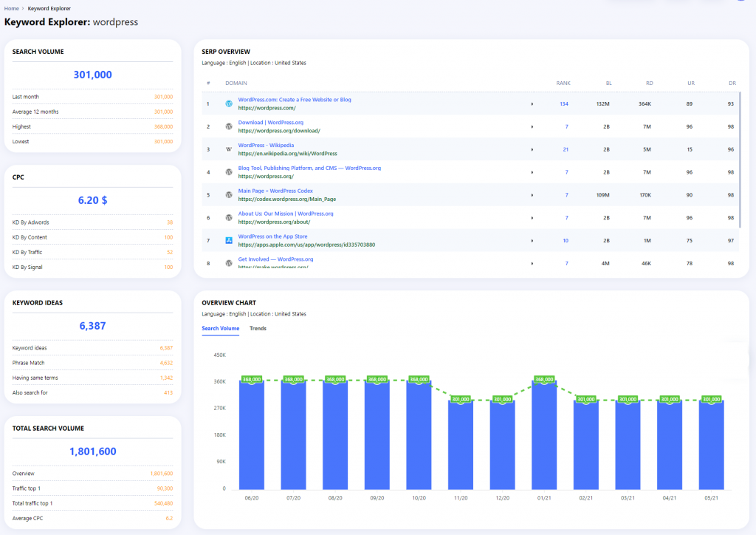The image size is (756, 535).
Task: Click the Traffic top 1 value 90,300
Action: pos(165,488)
